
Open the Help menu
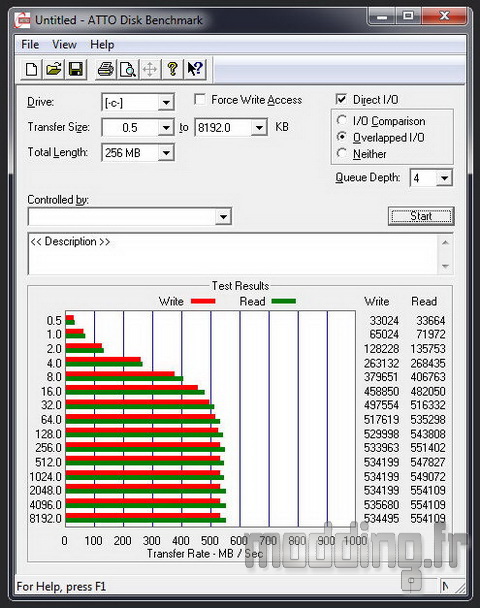pyautogui.click(x=102, y=45)
